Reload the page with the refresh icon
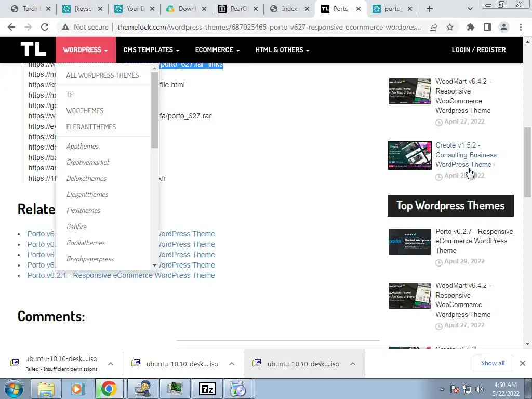532x399 pixels. point(45,27)
